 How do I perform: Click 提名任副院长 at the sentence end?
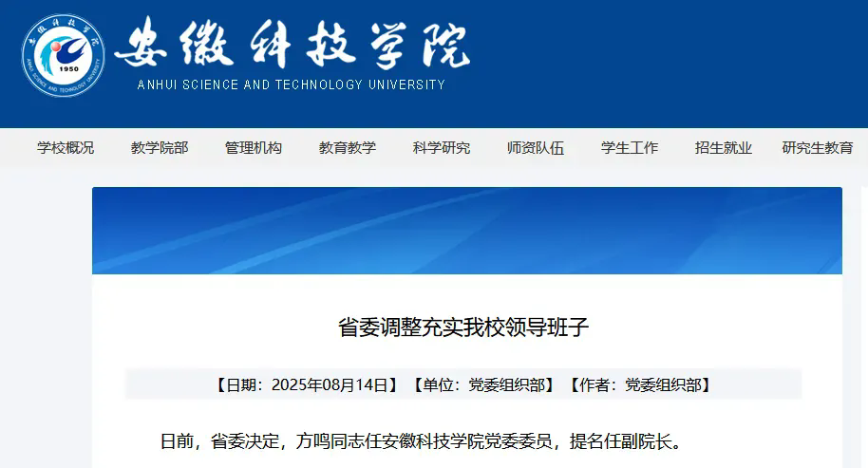click(x=620, y=441)
